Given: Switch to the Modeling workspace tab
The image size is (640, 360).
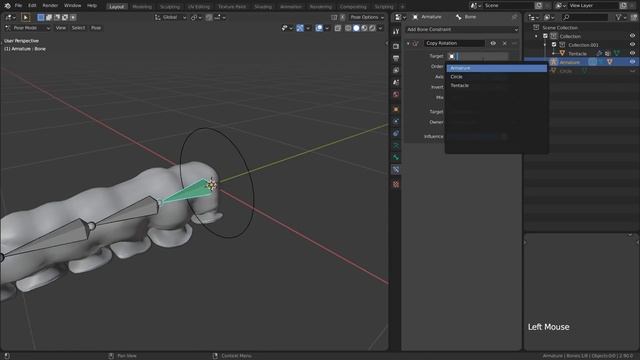Looking at the screenshot, I should coord(142,7).
